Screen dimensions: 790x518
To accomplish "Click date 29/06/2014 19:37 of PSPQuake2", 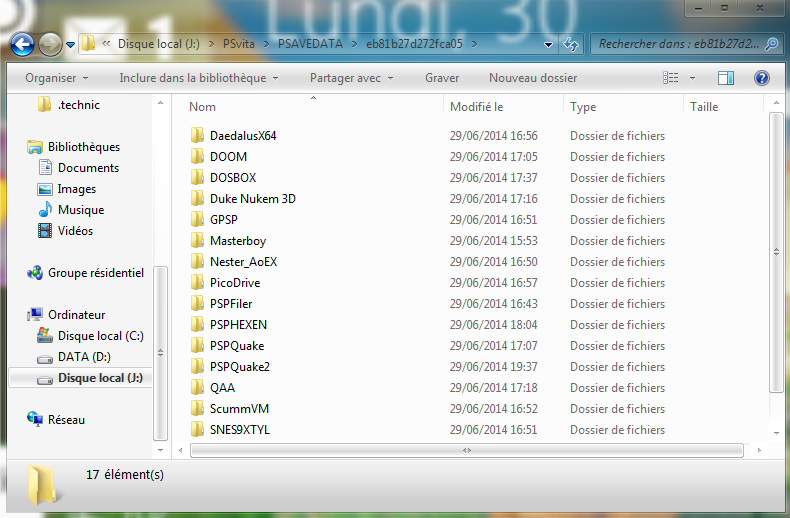I will (x=494, y=366).
